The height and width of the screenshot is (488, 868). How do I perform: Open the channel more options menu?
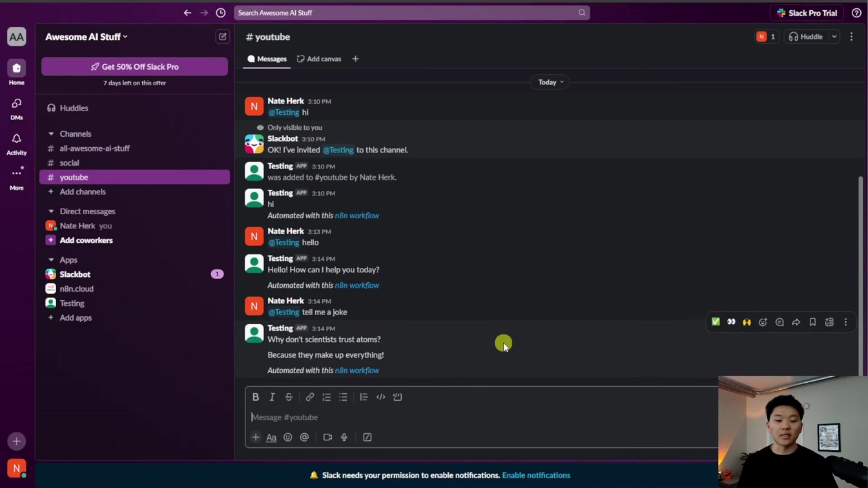851,37
